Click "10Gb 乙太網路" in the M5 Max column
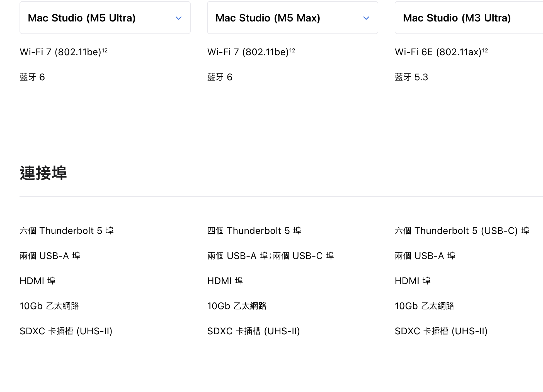This screenshot has height=392, width=543. point(237,306)
